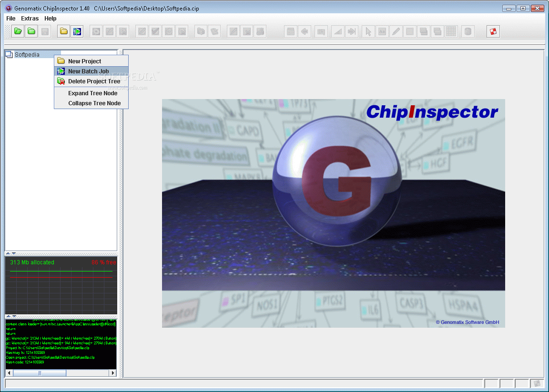This screenshot has height=392, width=549.
Task: Click the greyed-out left arrow toolbar icon
Action: 304,31
